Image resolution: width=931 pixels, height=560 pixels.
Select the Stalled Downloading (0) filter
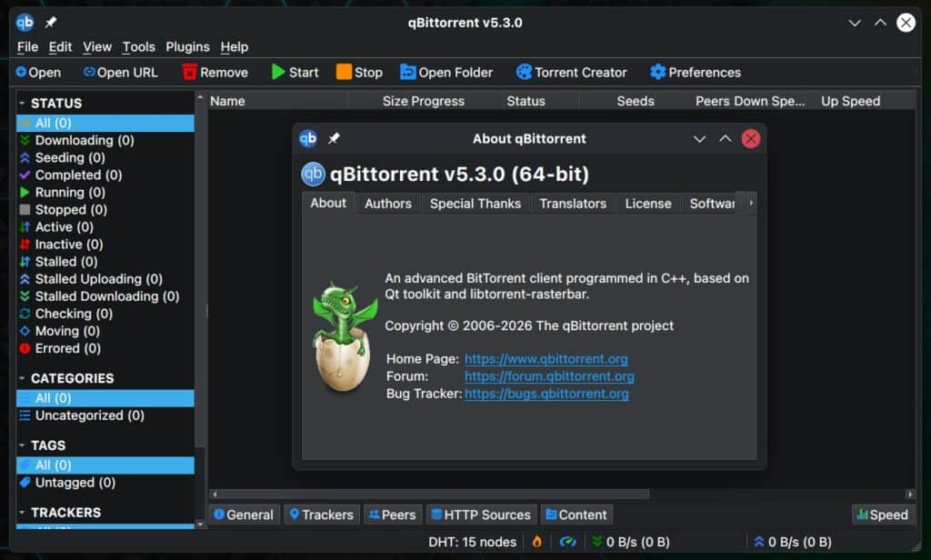(x=105, y=296)
